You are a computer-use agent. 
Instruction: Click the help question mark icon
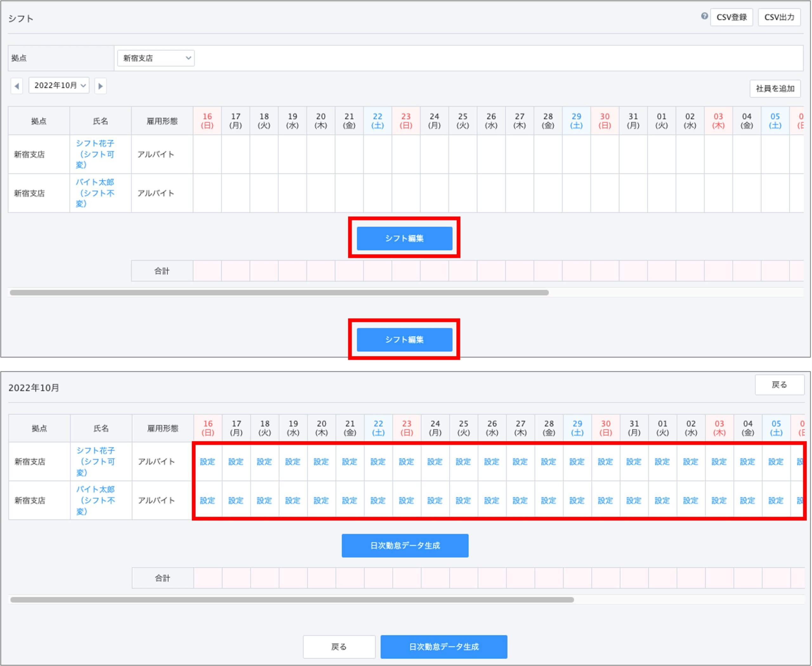tap(704, 16)
